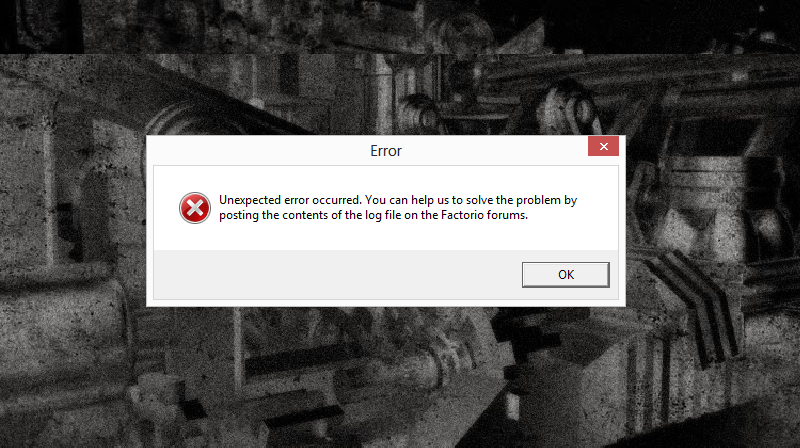Click the title bar between "Error" and X
Screen dimensions: 800x448
[494, 151]
